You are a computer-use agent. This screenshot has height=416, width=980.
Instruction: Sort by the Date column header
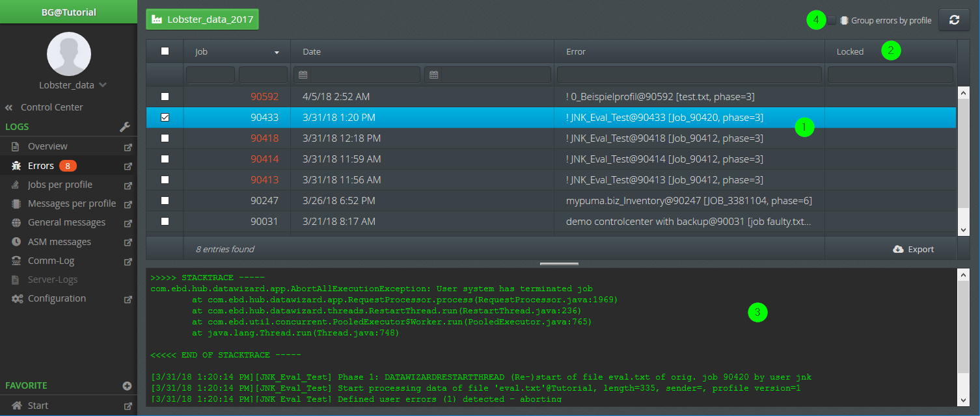[312, 51]
